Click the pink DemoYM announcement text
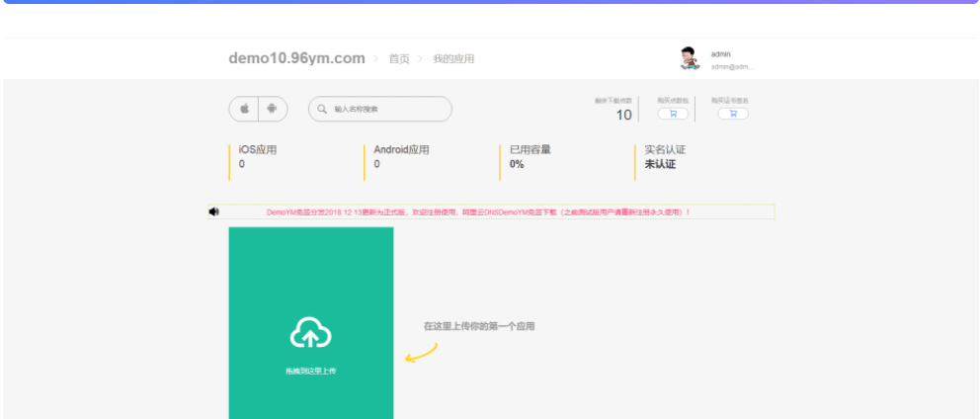This screenshot has height=419, width=980. coord(478,212)
